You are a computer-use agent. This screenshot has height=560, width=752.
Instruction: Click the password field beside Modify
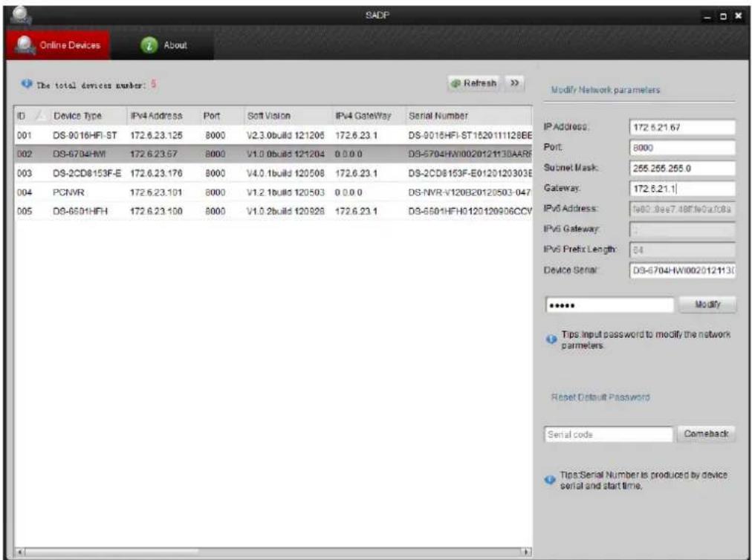pyautogui.click(x=609, y=305)
